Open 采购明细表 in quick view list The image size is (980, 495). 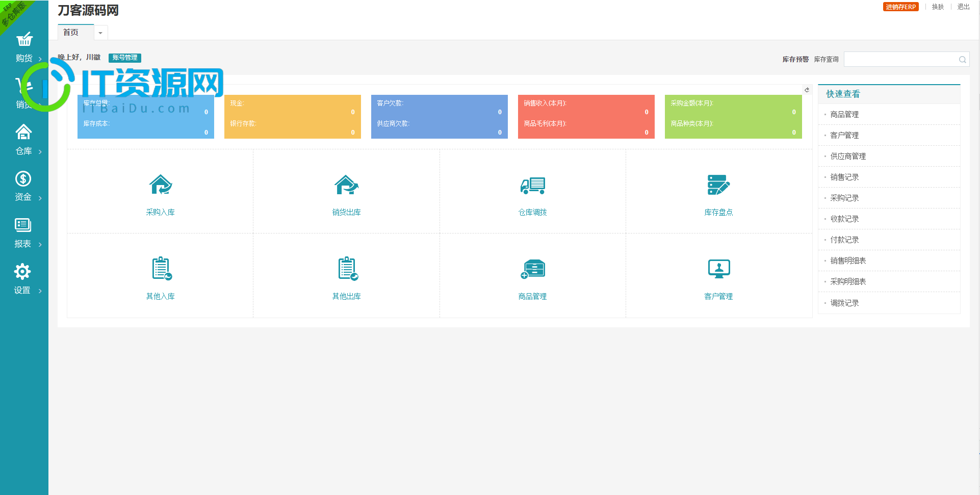click(x=848, y=281)
